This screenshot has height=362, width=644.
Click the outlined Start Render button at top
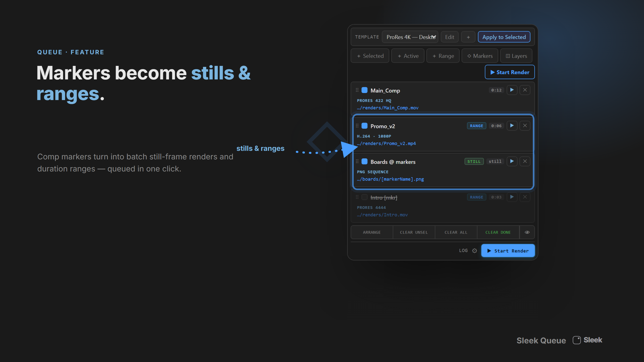coord(510,72)
